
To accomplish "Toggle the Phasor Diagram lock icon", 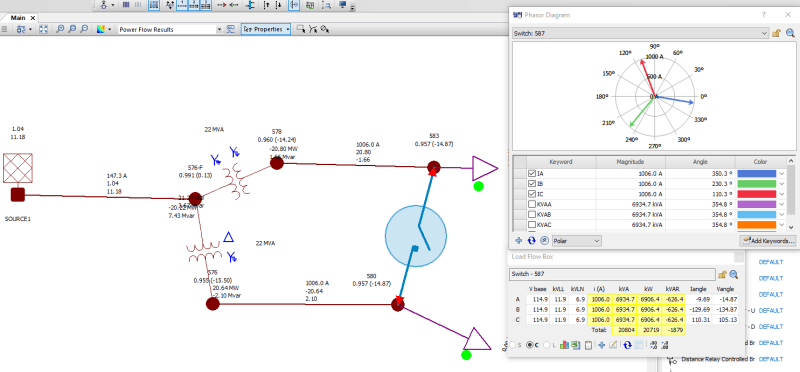I will pos(776,33).
